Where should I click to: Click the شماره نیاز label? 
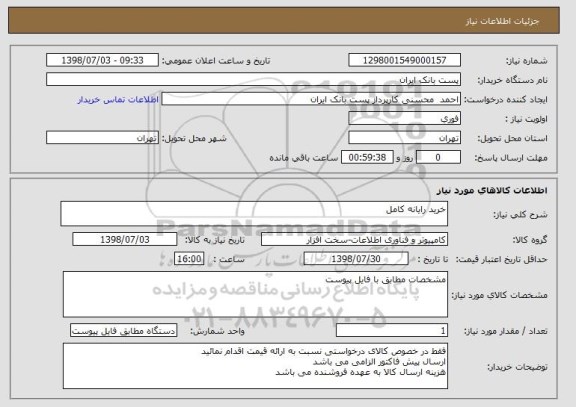527,61
